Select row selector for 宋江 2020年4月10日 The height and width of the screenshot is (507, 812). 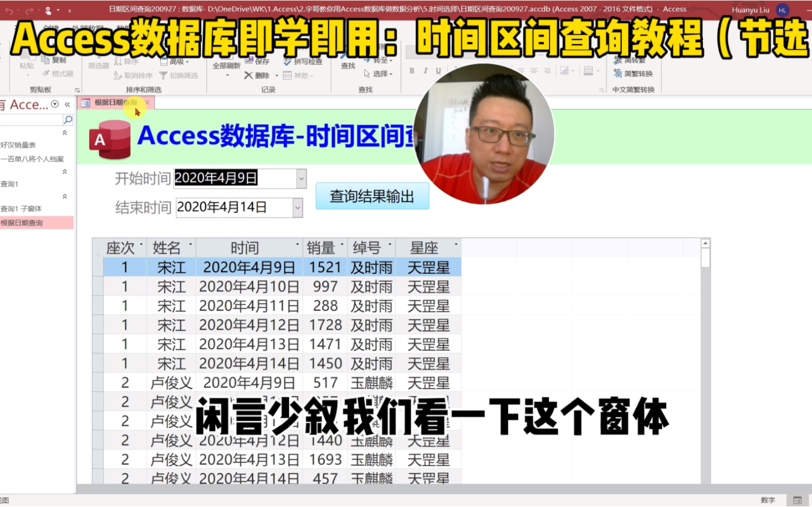[x=97, y=287]
